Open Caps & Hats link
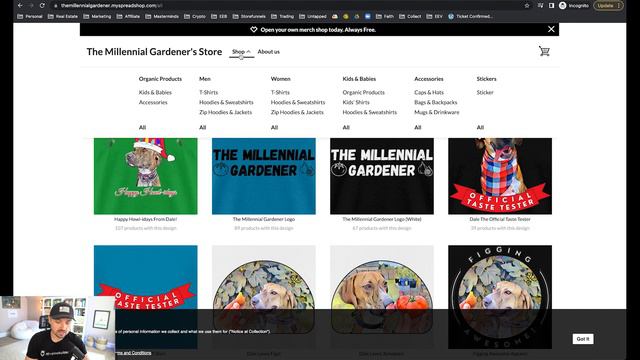Viewport: 640px width, 360px height. [x=429, y=93]
